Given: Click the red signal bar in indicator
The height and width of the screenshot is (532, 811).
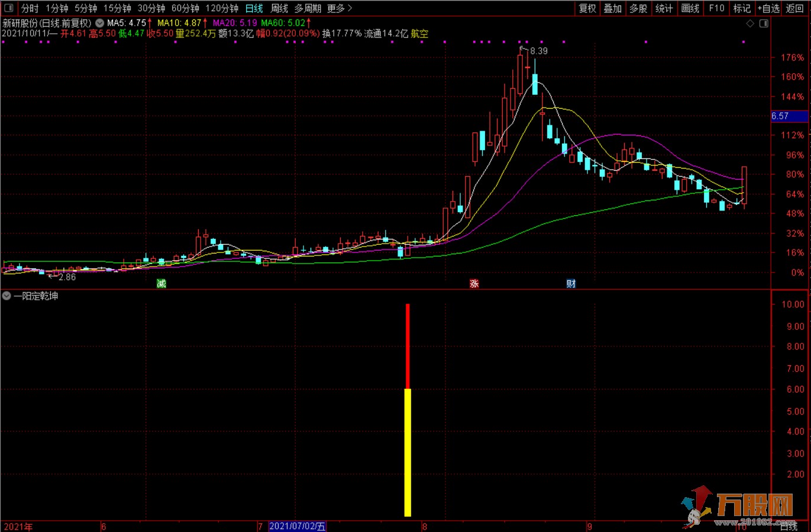Looking at the screenshot, I should click(x=408, y=346).
